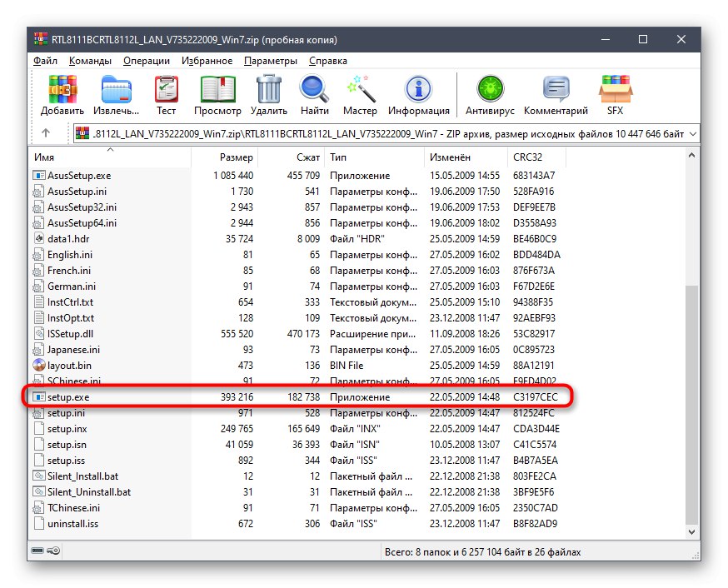Viewport: 728px width, 588px height.
Task: Select the InstOpt.txt file name
Action: click(71, 318)
